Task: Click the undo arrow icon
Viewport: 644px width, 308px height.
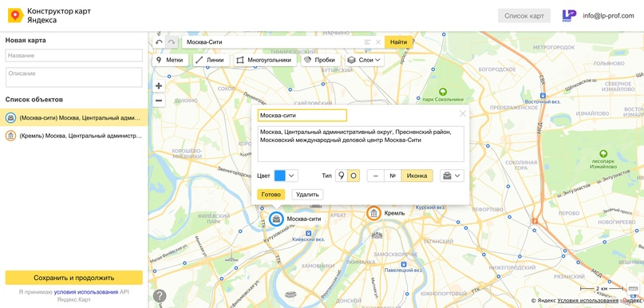Action: pyautogui.click(x=159, y=41)
